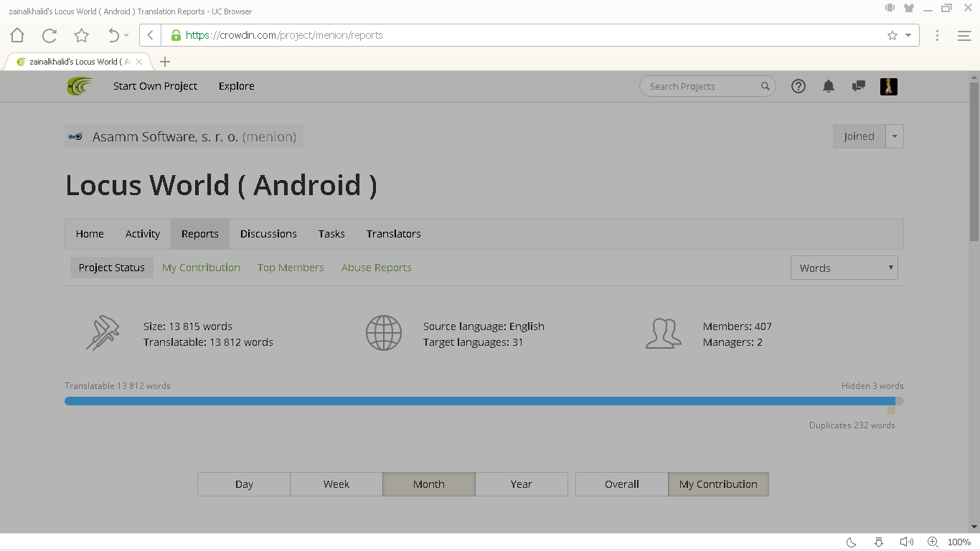Image resolution: width=980 pixels, height=551 pixels.
Task: Toggle night mode moon icon
Action: (852, 542)
